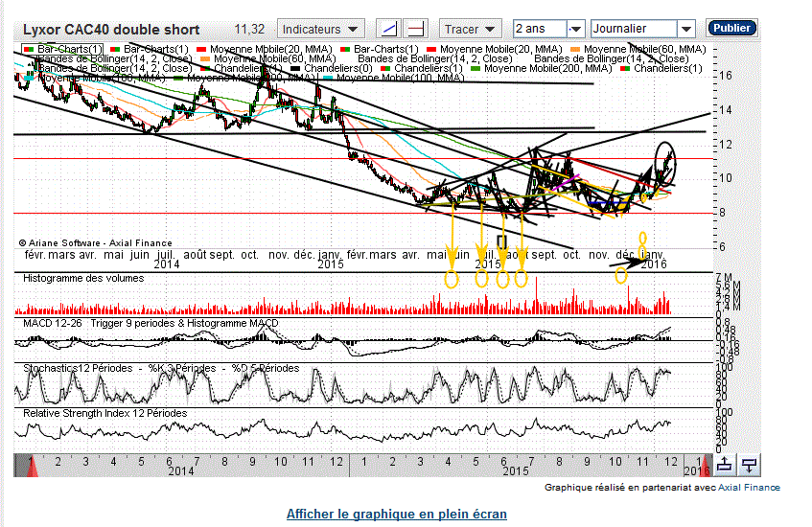Click the Relative Strength Index 12 Périodes label
Screen dimensions: 812x527
(105, 413)
